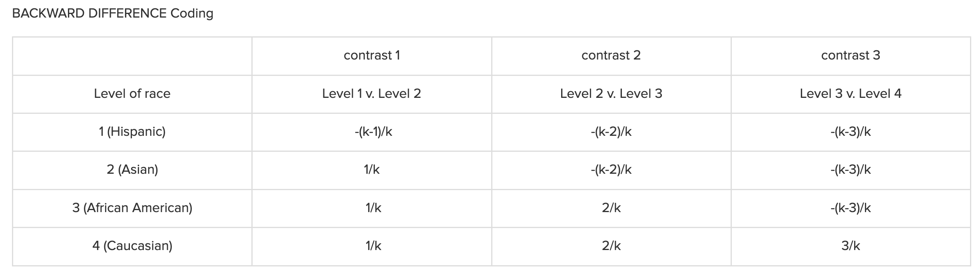Select the contrast 2 column header
980x274 pixels.
(611, 55)
